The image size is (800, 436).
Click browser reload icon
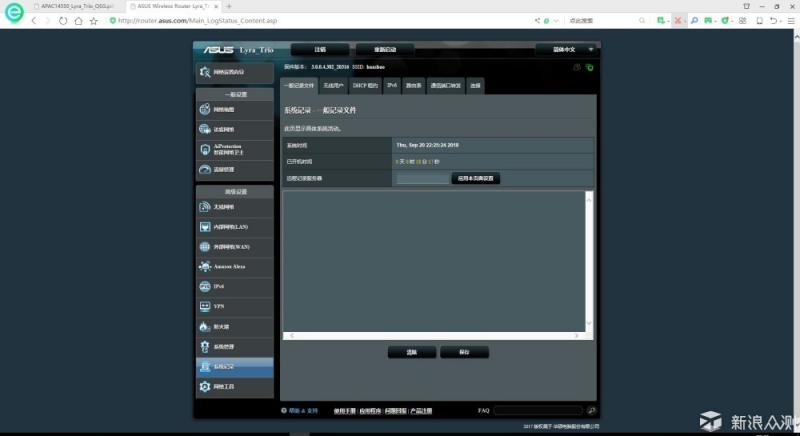click(x=63, y=21)
